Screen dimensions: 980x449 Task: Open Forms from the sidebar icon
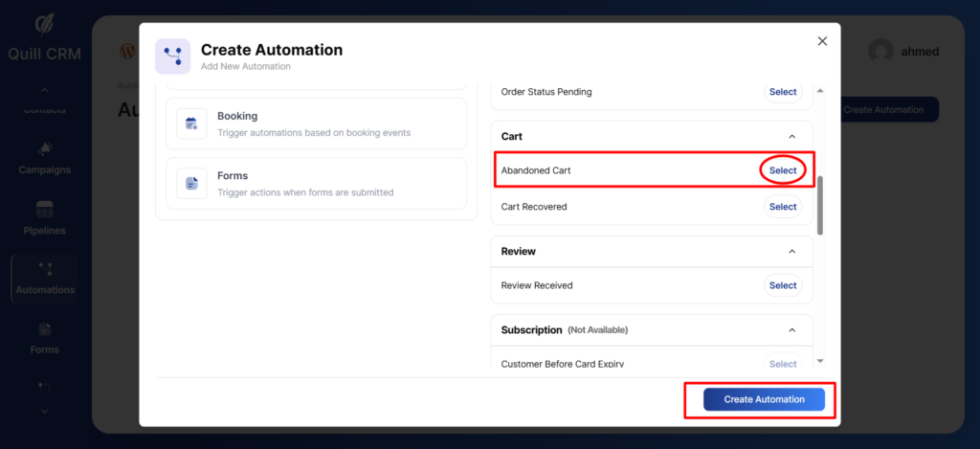tap(44, 329)
